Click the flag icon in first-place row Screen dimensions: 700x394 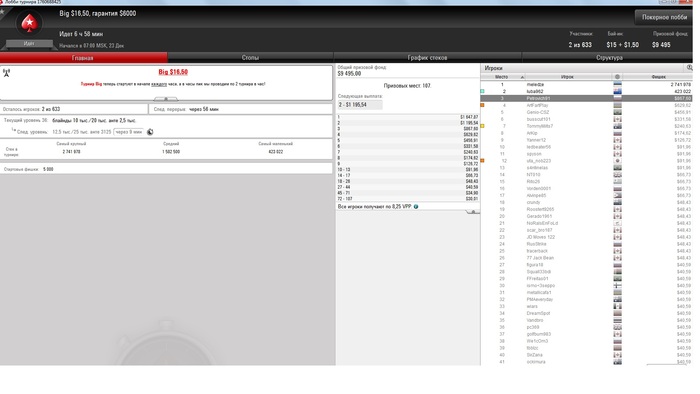coord(617,84)
